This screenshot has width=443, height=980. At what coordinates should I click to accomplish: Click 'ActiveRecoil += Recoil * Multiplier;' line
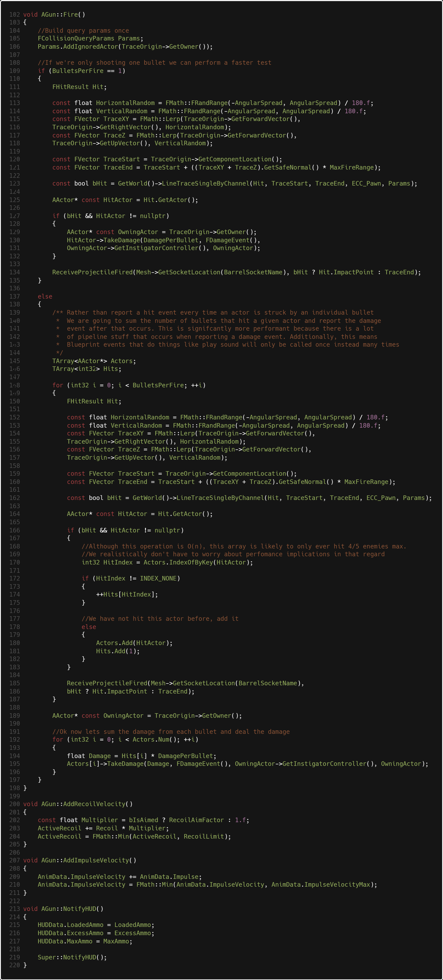103,828
